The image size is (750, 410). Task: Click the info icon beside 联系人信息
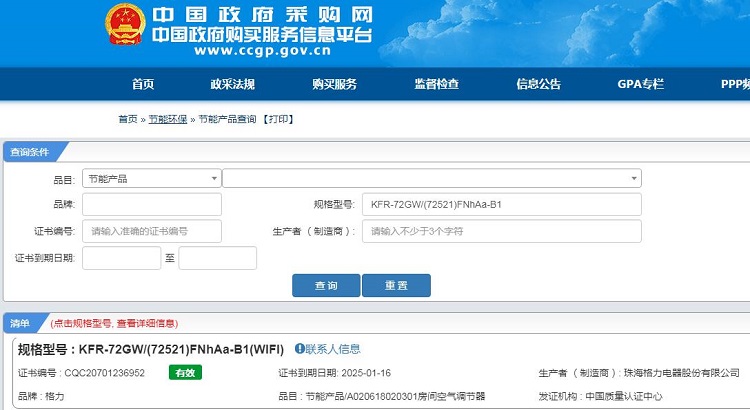(299, 349)
